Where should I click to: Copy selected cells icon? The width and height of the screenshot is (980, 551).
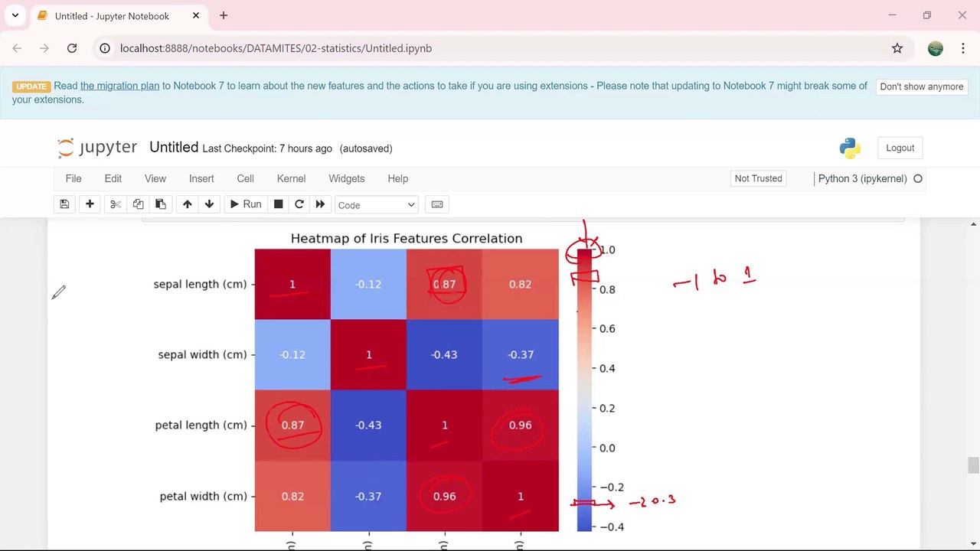(138, 204)
